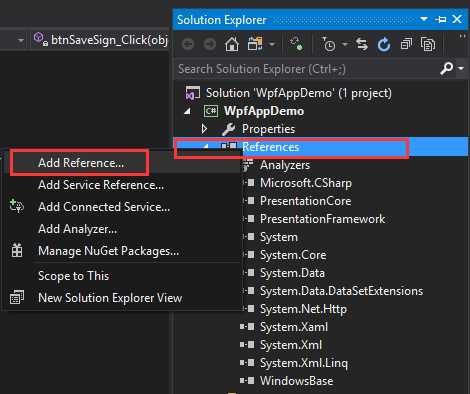Screen dimensions: 470x394
Task: Click the Collapse All icon in toolbar
Action: pos(406,44)
